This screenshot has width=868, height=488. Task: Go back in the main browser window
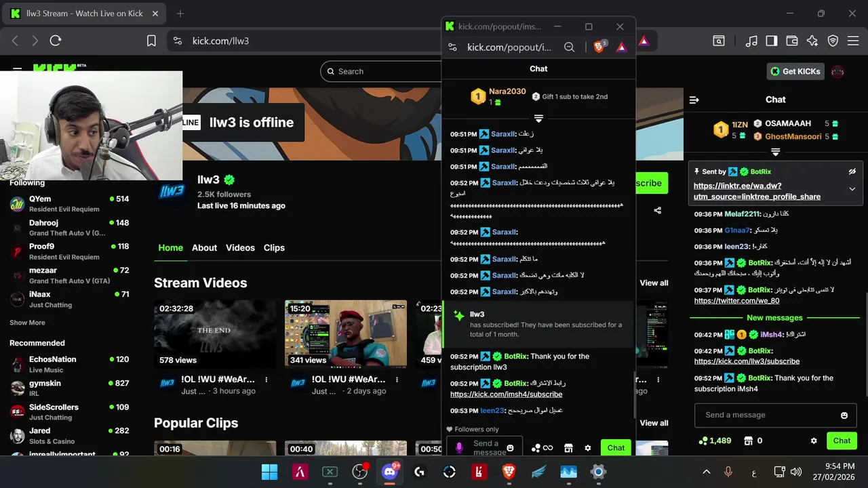coord(15,41)
